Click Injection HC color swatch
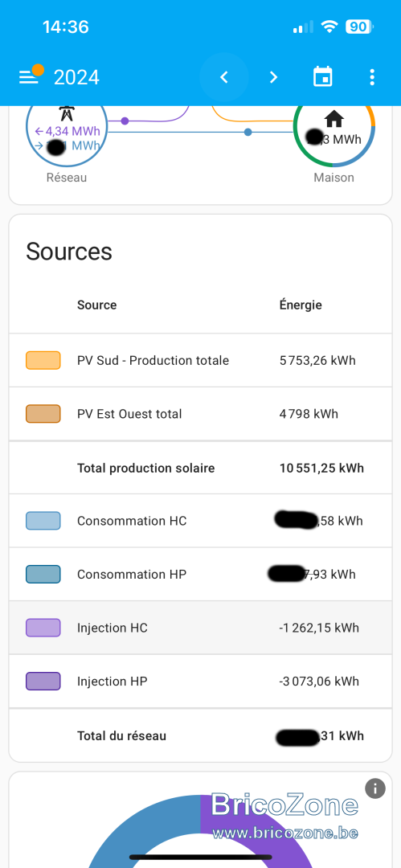401x868 pixels. tap(43, 628)
